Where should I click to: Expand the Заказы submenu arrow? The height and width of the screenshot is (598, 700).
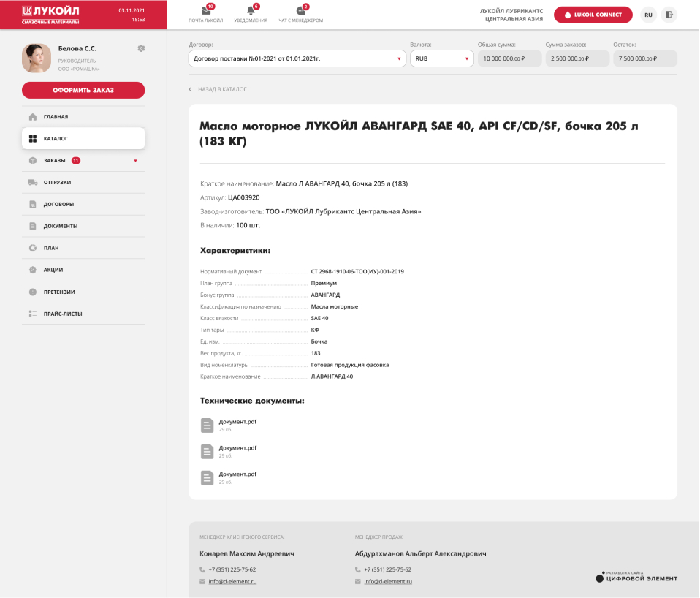[x=135, y=161]
